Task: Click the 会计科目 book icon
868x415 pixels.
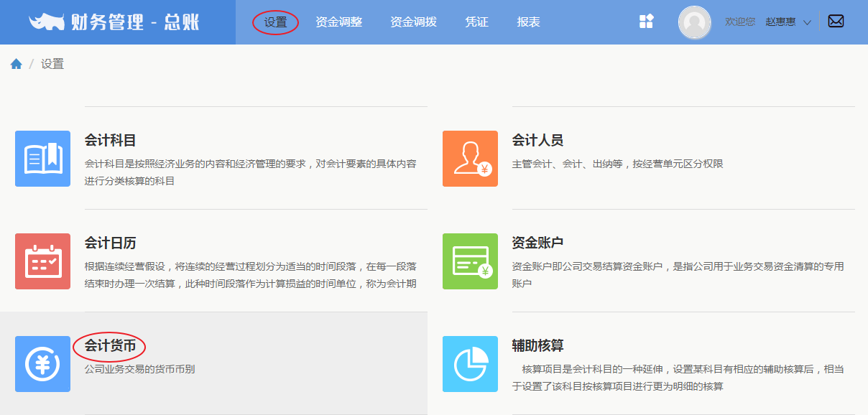Action: (x=43, y=159)
